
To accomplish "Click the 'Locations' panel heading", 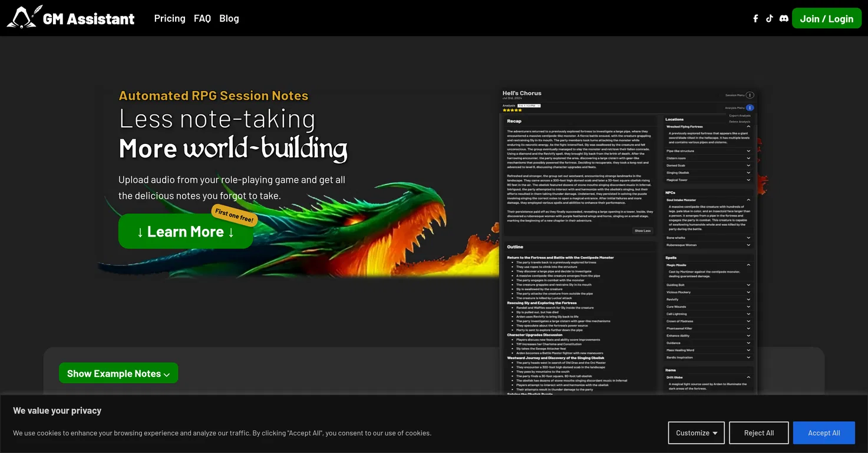I will [675, 119].
